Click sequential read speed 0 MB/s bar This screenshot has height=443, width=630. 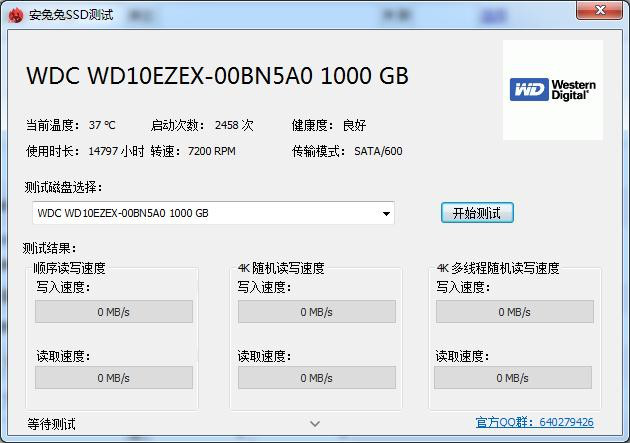pos(114,378)
